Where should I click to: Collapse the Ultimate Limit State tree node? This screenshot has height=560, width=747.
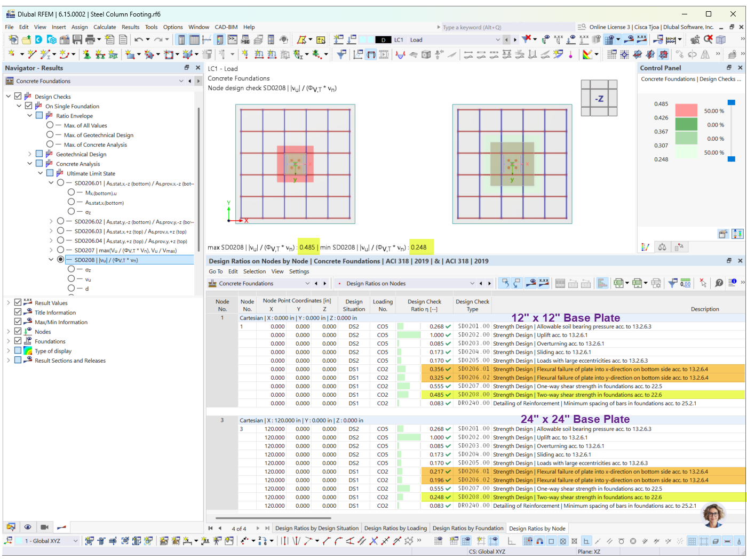(x=41, y=173)
